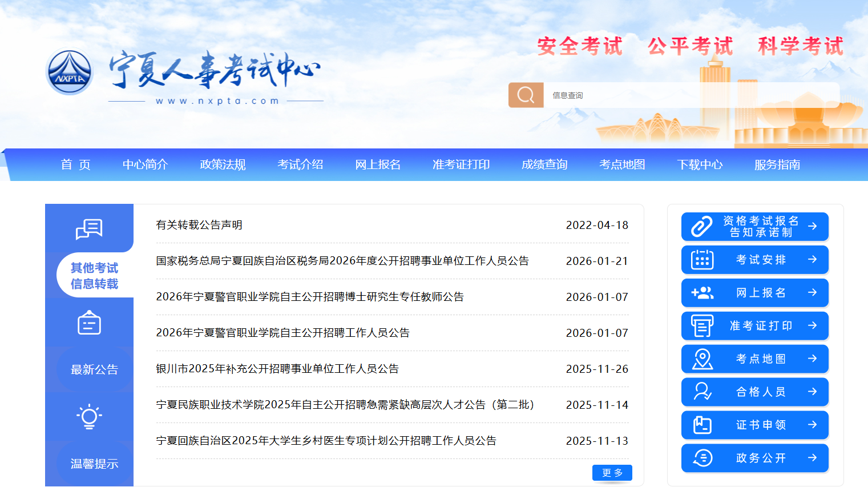This screenshot has height=495, width=868.
Task: Open the 政策法规 navigation menu item
Action: pyautogui.click(x=223, y=165)
